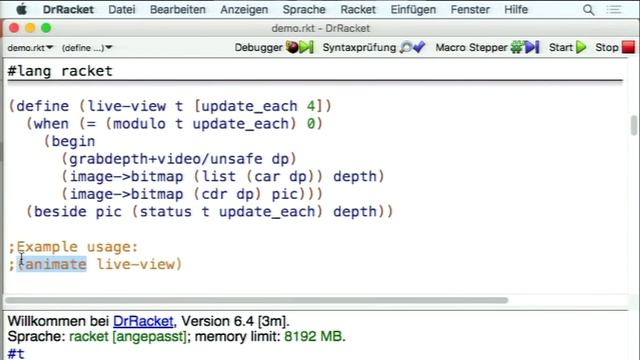
Task: Click the horizontal scrollbar of definitions pane
Action: (x=257, y=300)
